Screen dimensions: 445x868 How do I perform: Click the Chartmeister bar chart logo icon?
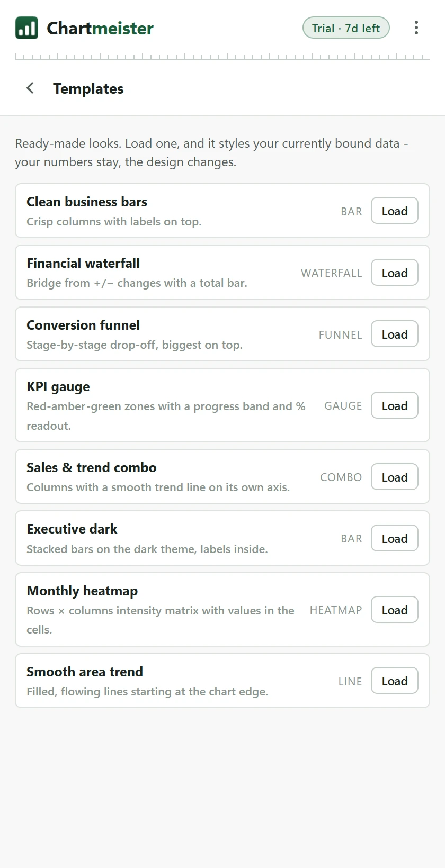26,28
